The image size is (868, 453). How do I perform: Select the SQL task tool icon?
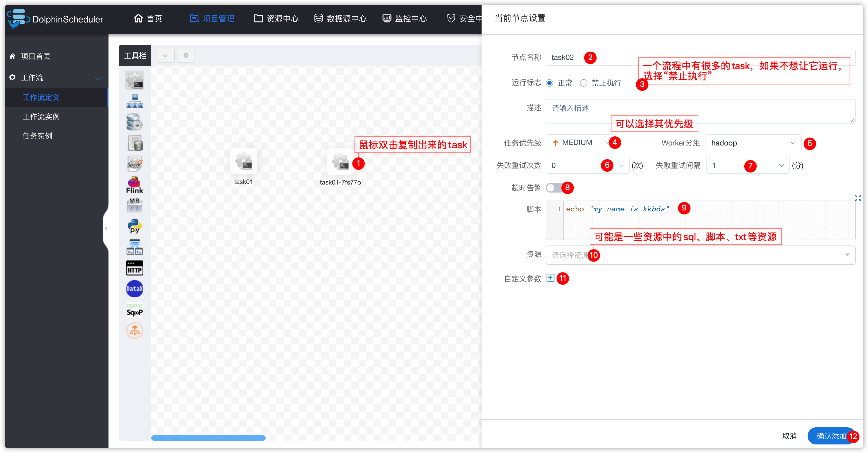point(134,143)
